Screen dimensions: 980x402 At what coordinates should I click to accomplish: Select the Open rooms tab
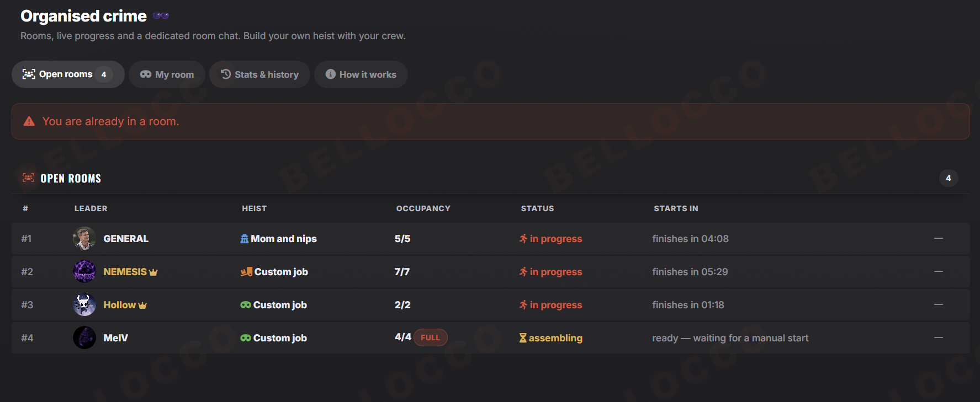tap(68, 74)
